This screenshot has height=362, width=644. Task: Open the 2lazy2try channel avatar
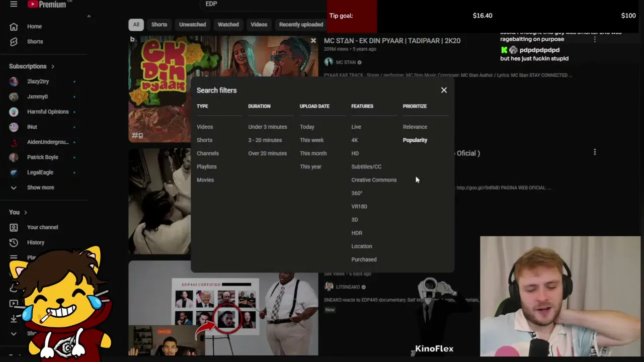(x=14, y=81)
